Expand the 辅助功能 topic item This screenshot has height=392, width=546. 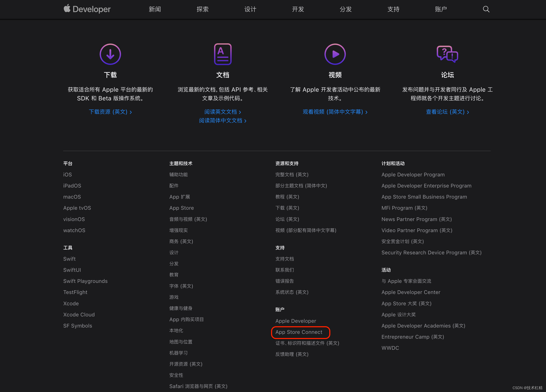click(x=179, y=174)
